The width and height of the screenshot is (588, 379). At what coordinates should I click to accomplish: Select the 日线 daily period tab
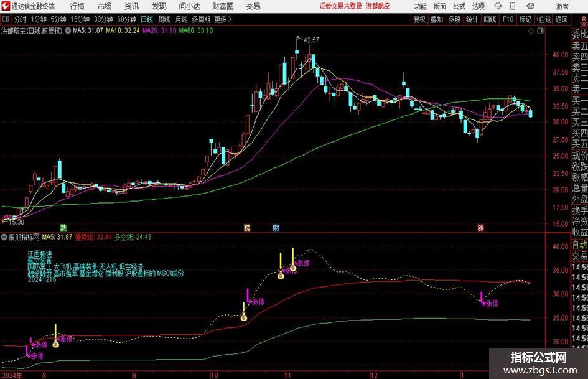[147, 19]
